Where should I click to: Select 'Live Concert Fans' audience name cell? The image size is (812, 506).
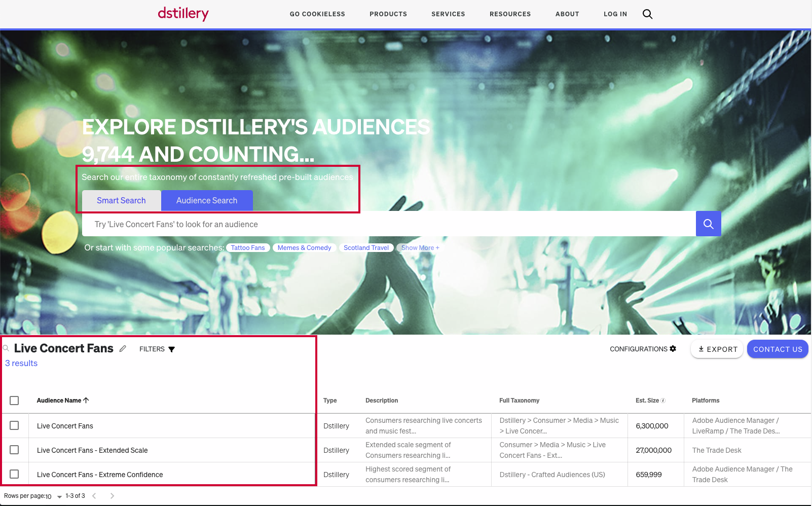pos(65,426)
